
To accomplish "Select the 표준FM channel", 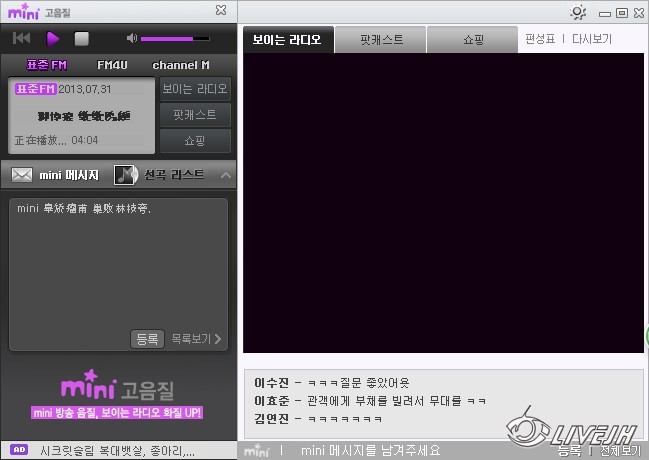I will [x=46, y=65].
